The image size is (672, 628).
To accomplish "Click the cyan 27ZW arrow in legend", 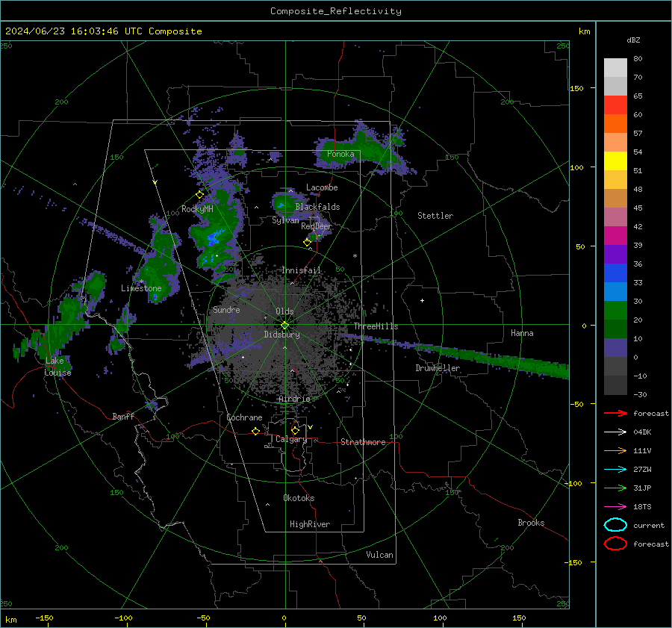I will coord(615,470).
